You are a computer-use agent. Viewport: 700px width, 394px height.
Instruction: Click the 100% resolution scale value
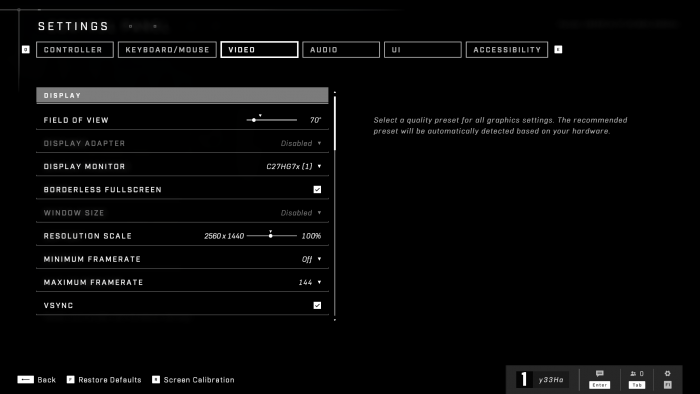tap(311, 236)
